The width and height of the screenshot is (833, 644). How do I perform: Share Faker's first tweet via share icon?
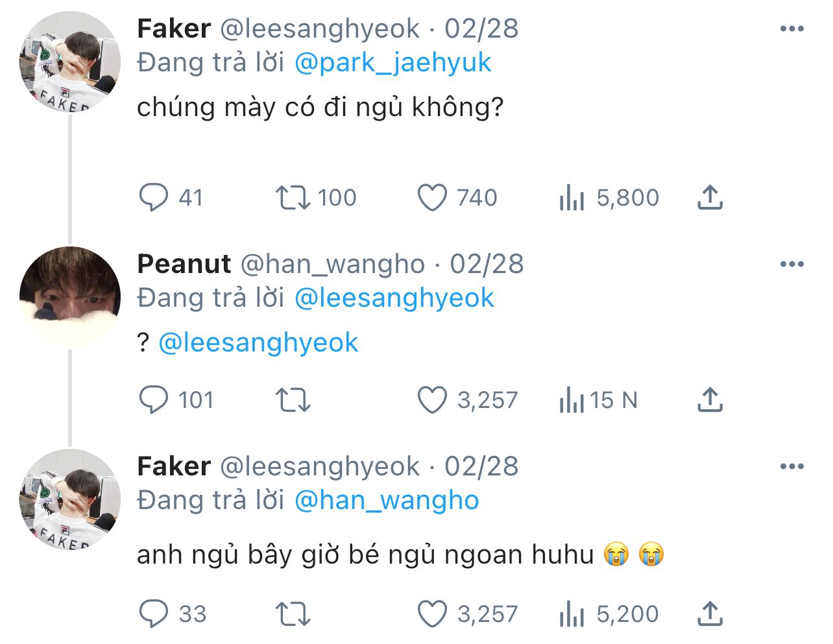(710, 198)
